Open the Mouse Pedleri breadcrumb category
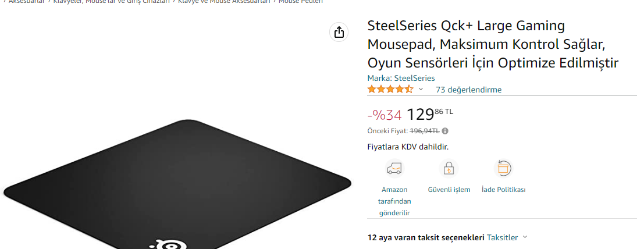Image resolution: width=644 pixels, height=249 pixels. pyautogui.click(x=301, y=2)
